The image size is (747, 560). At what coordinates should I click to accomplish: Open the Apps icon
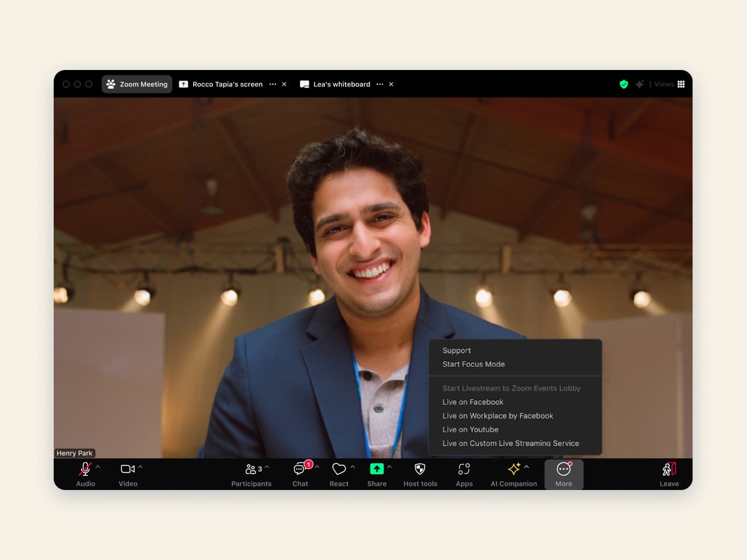click(464, 470)
